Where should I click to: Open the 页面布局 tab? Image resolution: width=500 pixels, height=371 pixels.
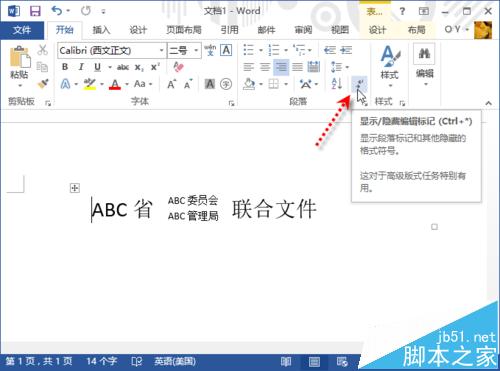184,30
